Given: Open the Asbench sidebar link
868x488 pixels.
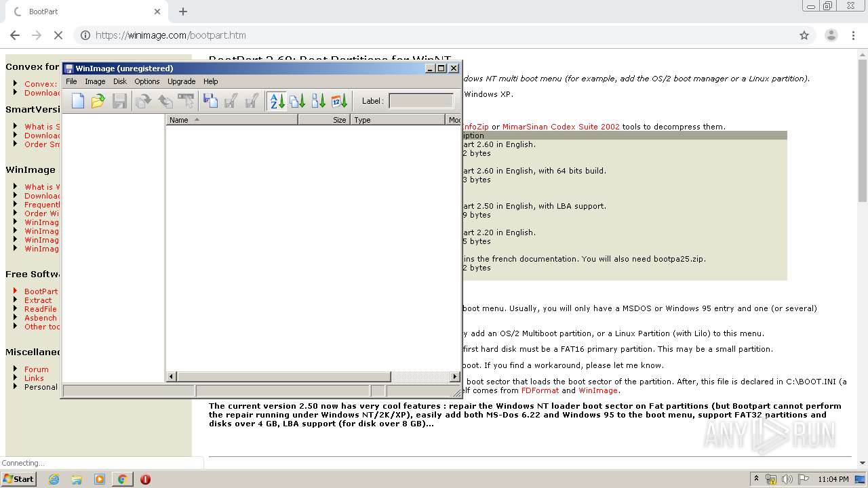Looking at the screenshot, I should pos(41,318).
